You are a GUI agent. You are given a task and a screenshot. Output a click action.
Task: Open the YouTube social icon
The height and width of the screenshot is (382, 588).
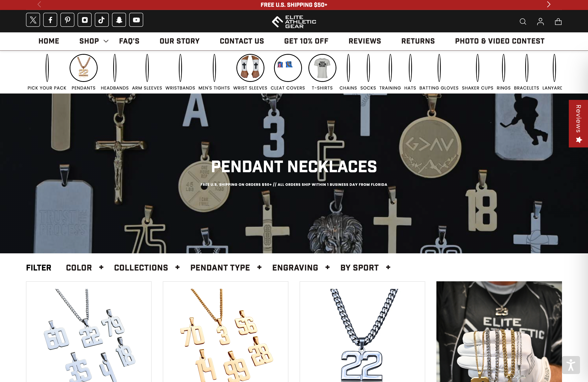(136, 20)
